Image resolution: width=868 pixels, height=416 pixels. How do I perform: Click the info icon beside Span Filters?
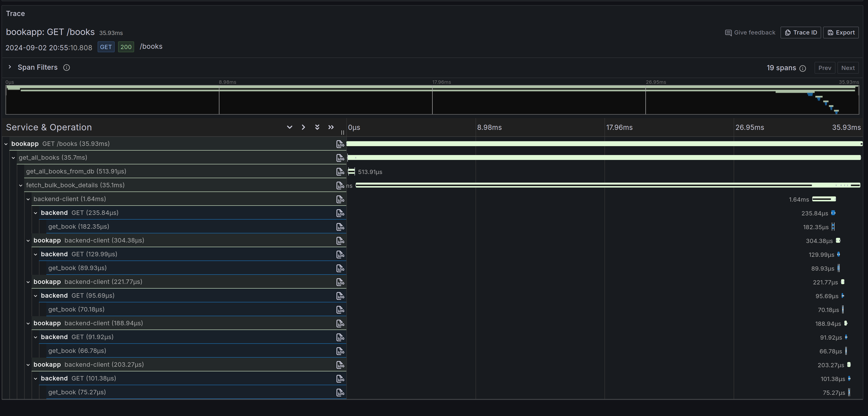[x=67, y=68]
